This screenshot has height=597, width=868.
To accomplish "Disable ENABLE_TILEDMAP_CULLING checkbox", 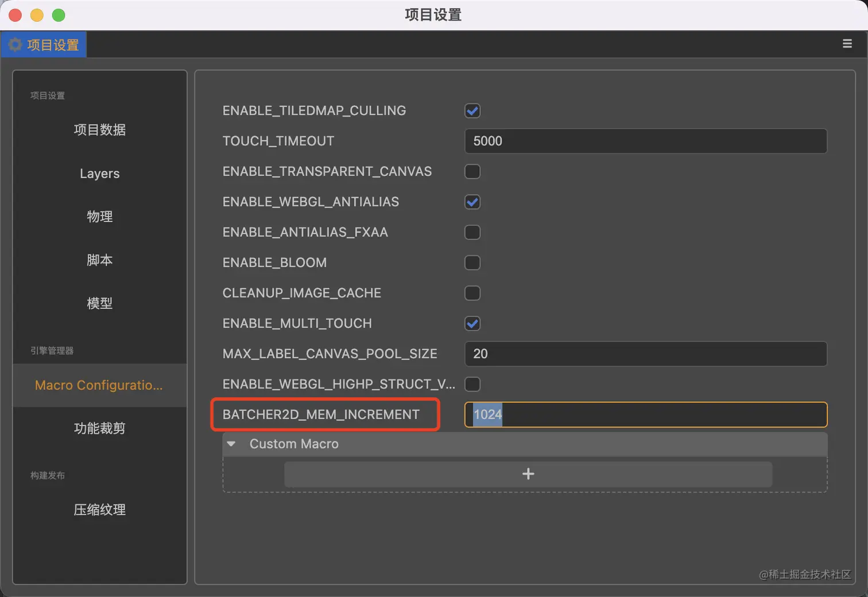I will [472, 111].
